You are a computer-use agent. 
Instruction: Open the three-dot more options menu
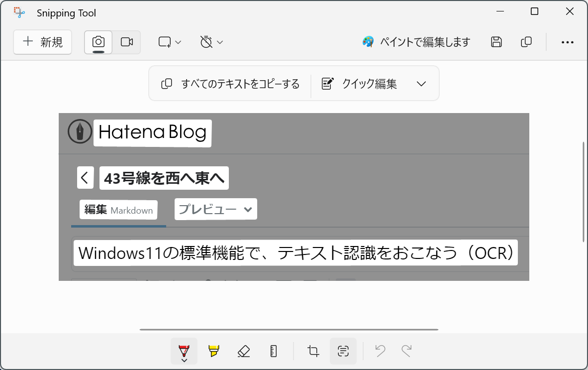pyautogui.click(x=568, y=42)
